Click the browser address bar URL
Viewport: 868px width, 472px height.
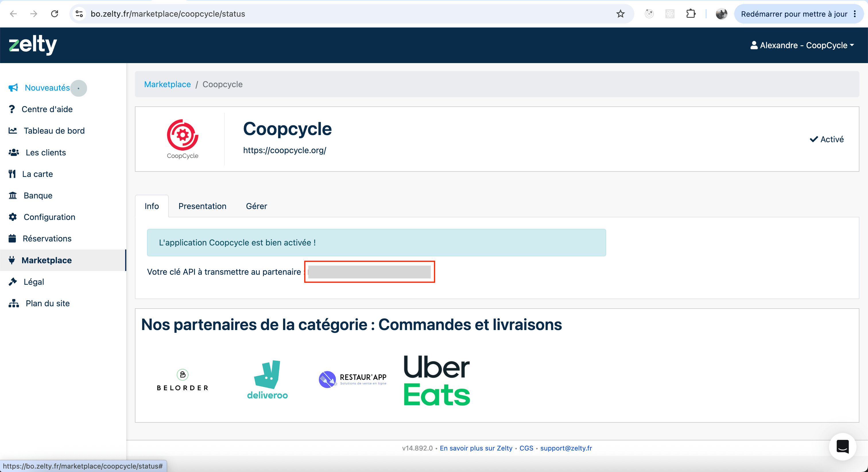point(168,14)
